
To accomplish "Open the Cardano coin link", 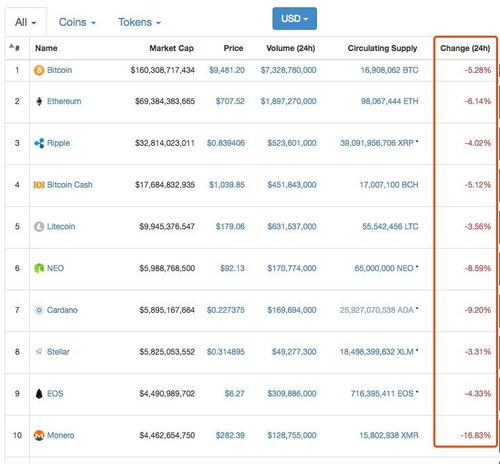I will (62, 310).
